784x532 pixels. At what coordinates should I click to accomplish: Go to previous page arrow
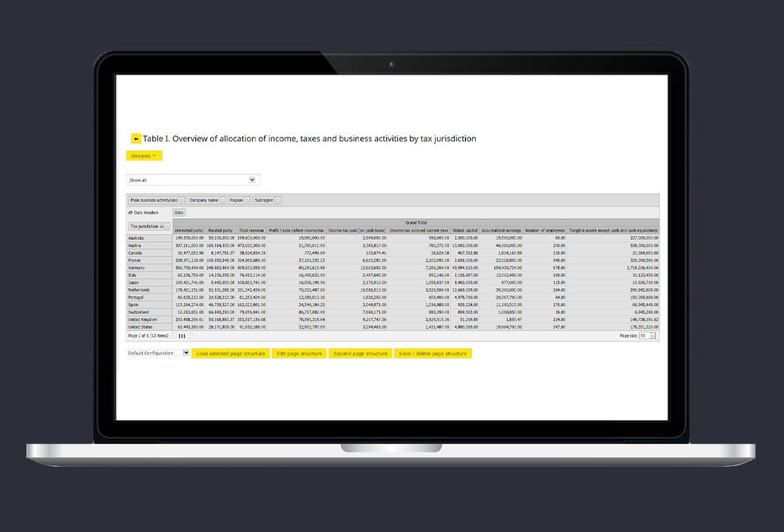(x=174, y=336)
